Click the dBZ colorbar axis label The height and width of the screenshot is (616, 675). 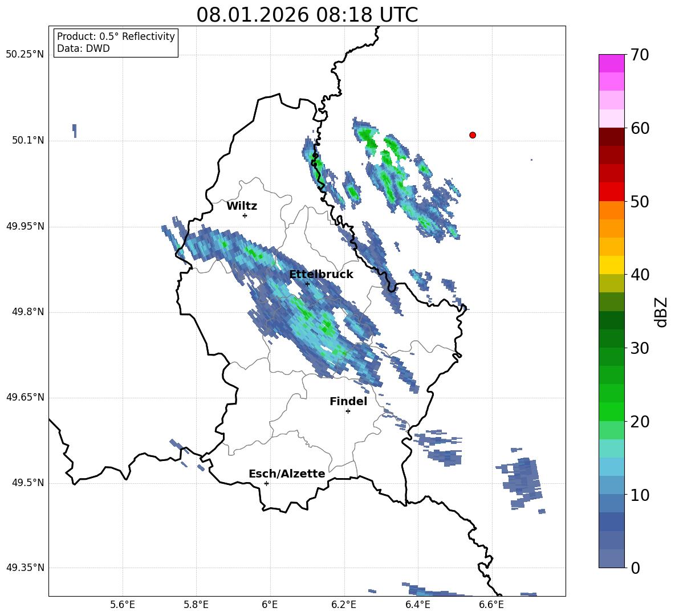(662, 312)
